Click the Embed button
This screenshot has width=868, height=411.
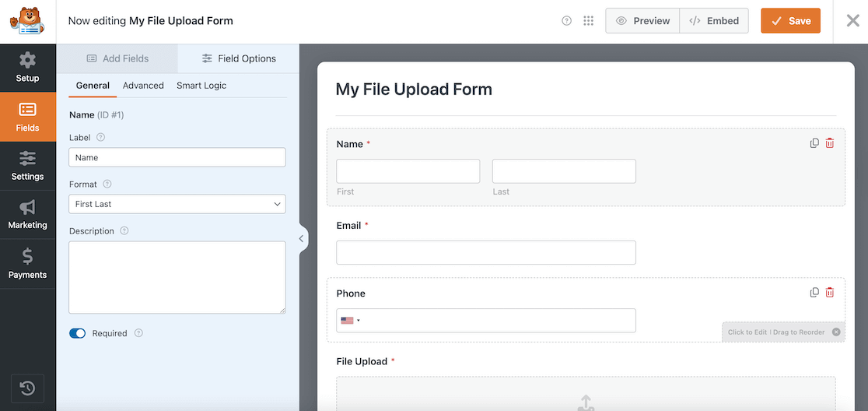(714, 21)
